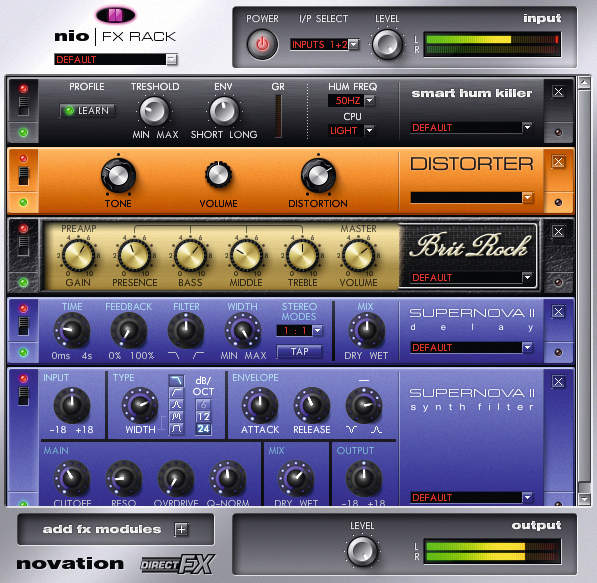
Task: Toggle the Learn profile button
Action: pyautogui.click(x=87, y=111)
